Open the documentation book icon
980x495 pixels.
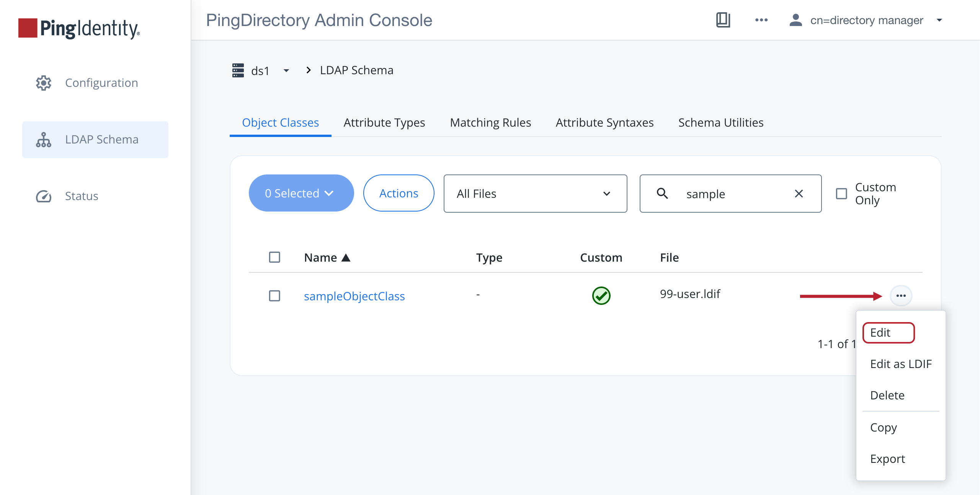pyautogui.click(x=724, y=20)
